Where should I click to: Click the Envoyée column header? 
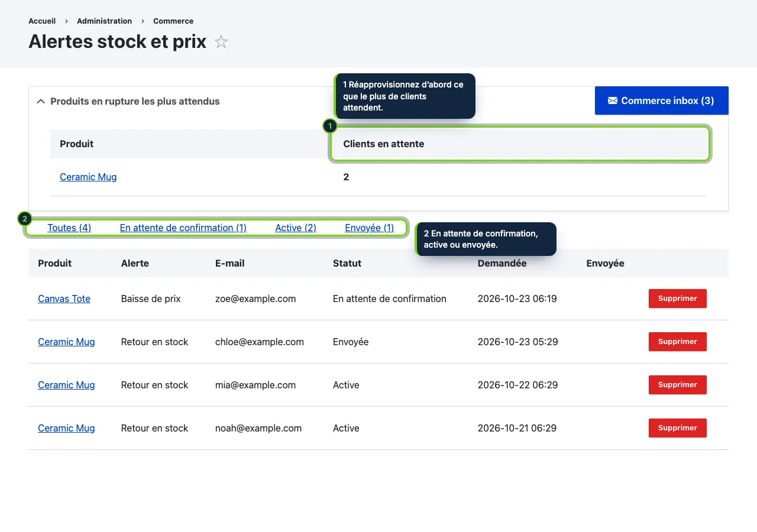click(605, 263)
